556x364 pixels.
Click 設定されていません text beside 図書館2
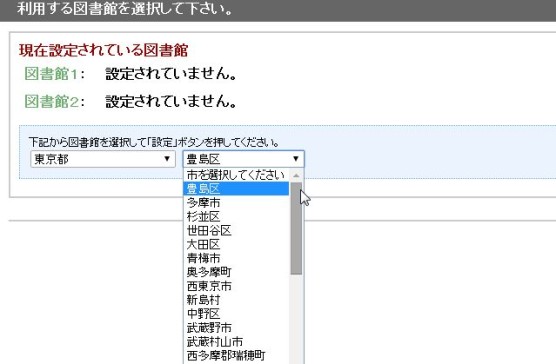(x=171, y=101)
